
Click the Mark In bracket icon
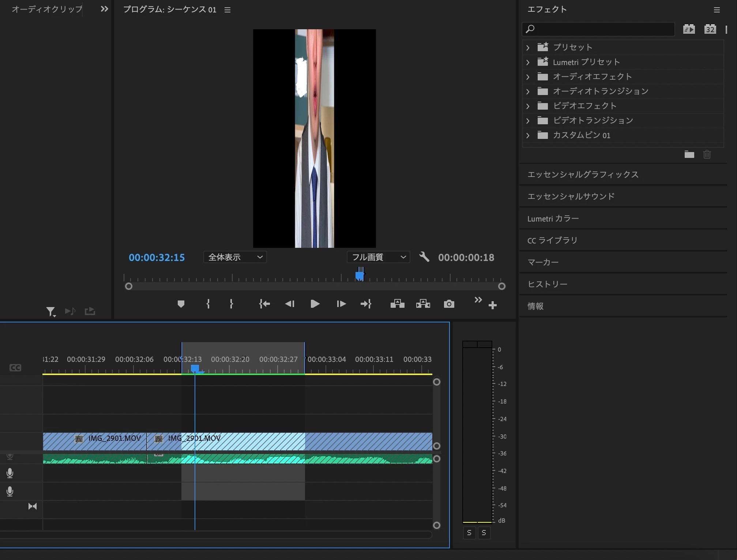coord(208,304)
